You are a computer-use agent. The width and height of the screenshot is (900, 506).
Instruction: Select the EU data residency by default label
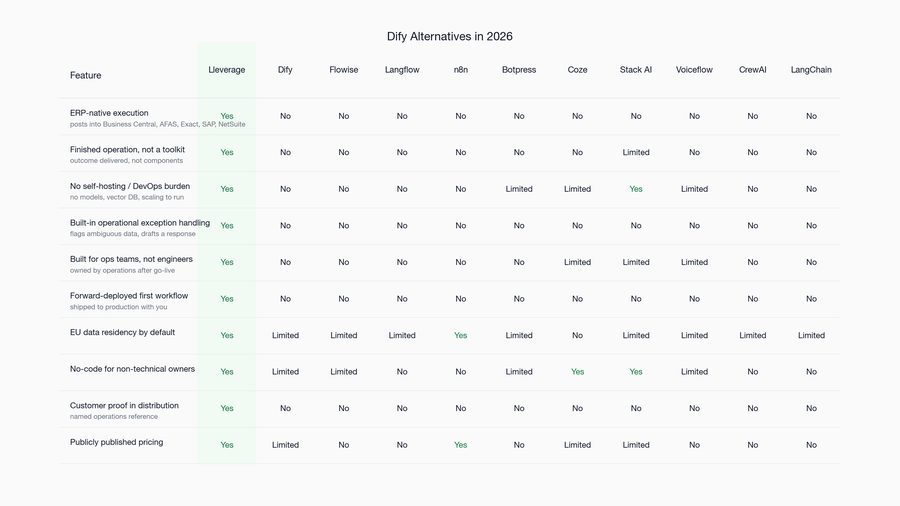[x=122, y=332]
